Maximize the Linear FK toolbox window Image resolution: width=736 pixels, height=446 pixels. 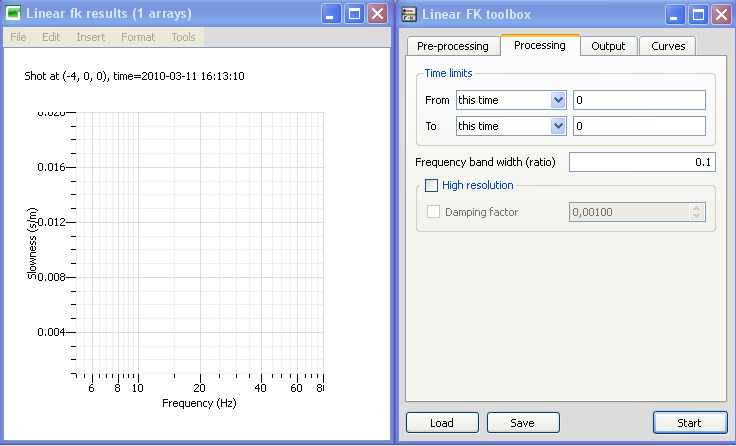click(698, 14)
